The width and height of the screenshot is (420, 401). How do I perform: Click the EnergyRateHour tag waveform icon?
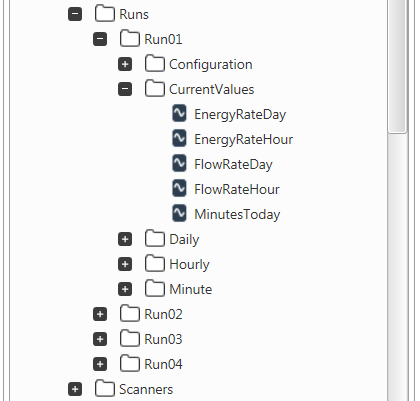[x=179, y=139]
